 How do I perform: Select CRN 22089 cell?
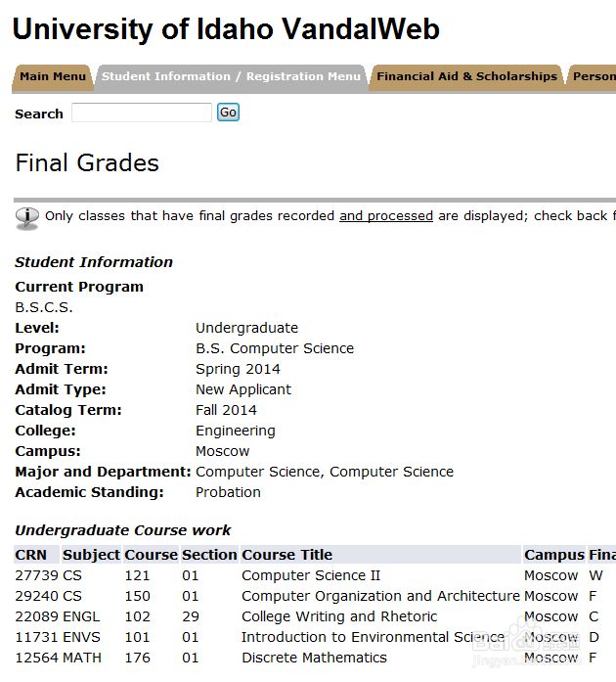pyautogui.click(x=36, y=616)
